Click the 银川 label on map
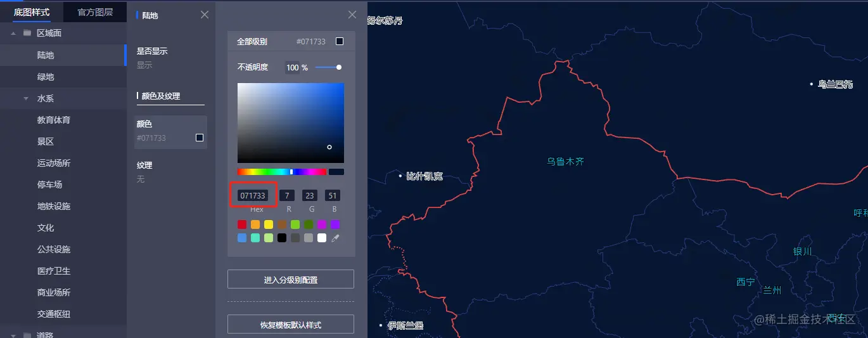868x338 pixels. (802, 251)
